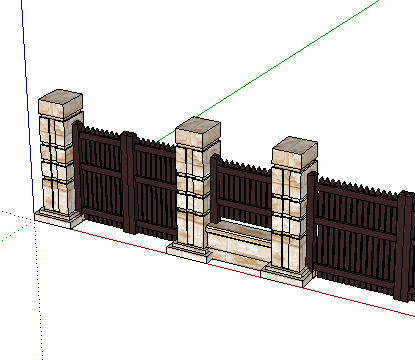Viewport: 415px width, 360px height.
Task: Select the dark wooden post between the first two fence panels
Action: (129, 183)
